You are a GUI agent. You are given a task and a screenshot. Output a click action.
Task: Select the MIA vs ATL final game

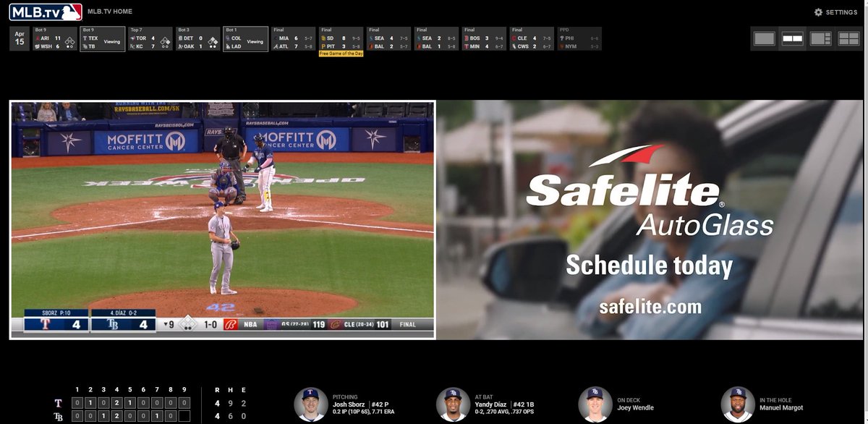click(x=293, y=38)
